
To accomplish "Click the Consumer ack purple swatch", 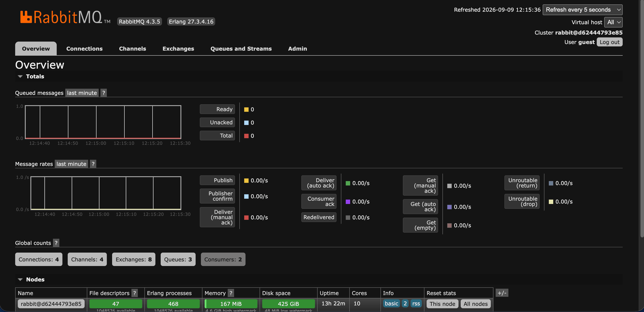I will click(x=348, y=202).
